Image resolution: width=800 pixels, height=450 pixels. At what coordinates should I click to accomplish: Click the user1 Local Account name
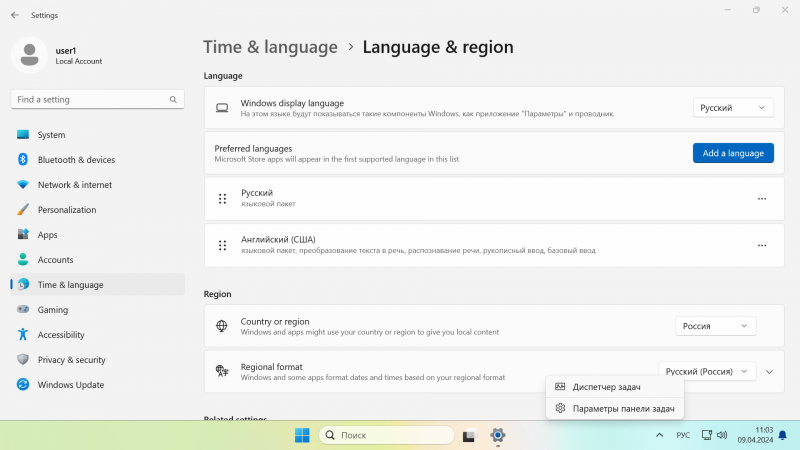click(79, 55)
